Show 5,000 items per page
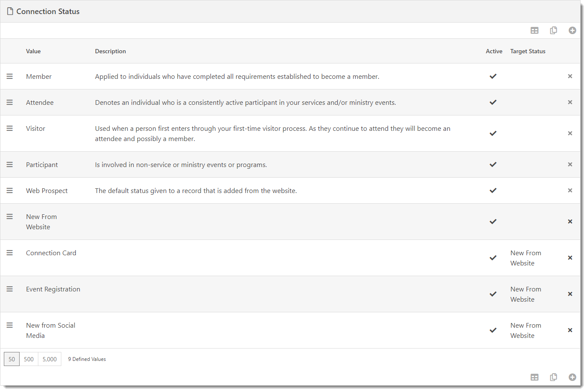This screenshot has height=392, width=587. coord(49,359)
